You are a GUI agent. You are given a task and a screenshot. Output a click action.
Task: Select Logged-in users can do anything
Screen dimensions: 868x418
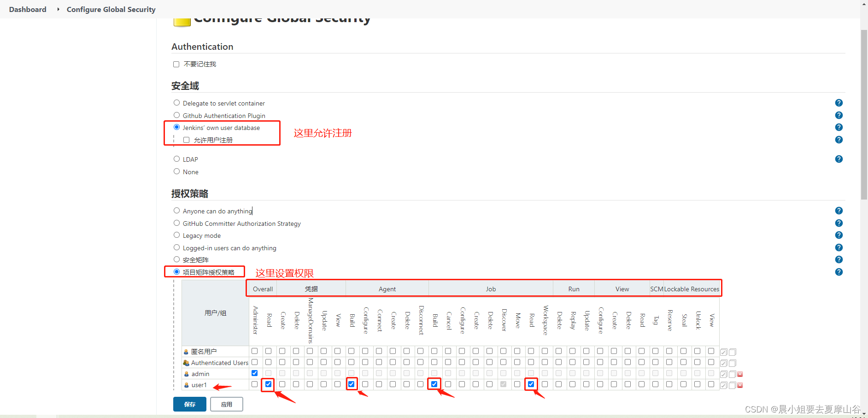[176, 247]
